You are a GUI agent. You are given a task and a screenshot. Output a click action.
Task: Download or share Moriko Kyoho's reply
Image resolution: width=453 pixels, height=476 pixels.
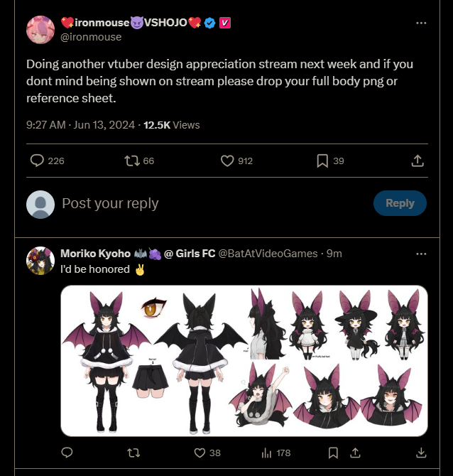point(420,453)
